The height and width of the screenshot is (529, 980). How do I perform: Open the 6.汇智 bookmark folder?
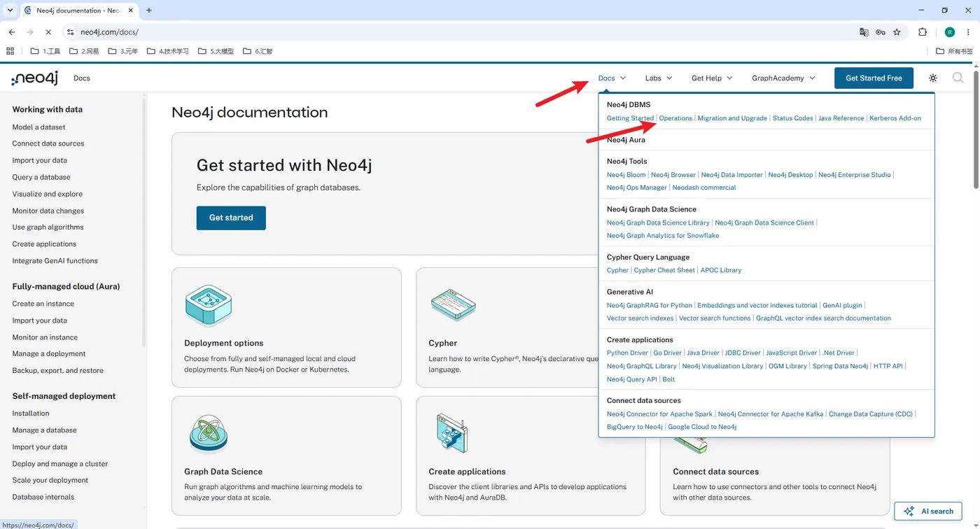[x=258, y=51]
